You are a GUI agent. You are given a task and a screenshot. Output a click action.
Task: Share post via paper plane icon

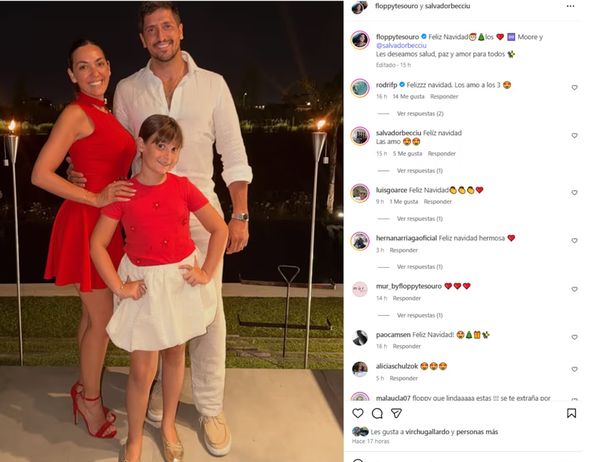(x=396, y=413)
